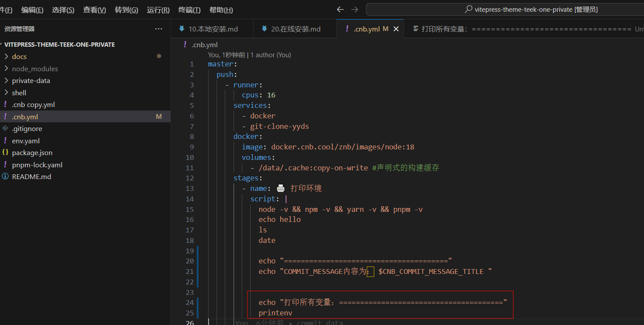Viewport: 644px width, 325px height.
Task: Click the 'printenv' command on line 25
Action: pos(275,313)
